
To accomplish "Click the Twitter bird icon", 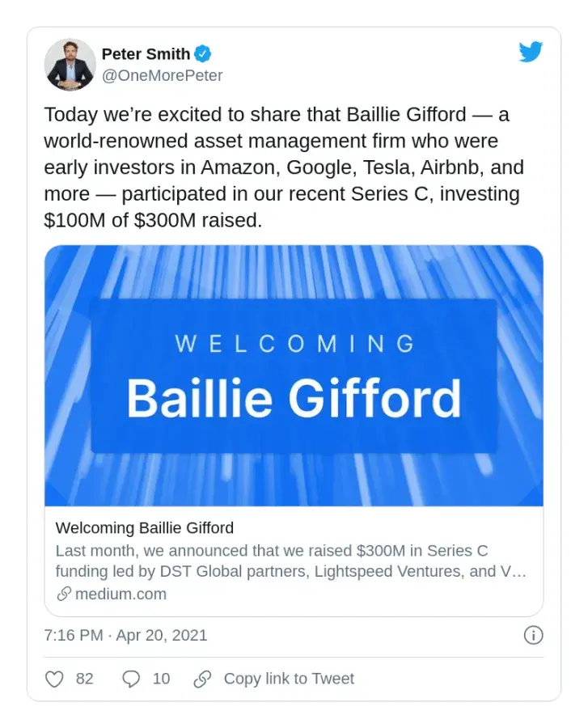I will coord(531,52).
